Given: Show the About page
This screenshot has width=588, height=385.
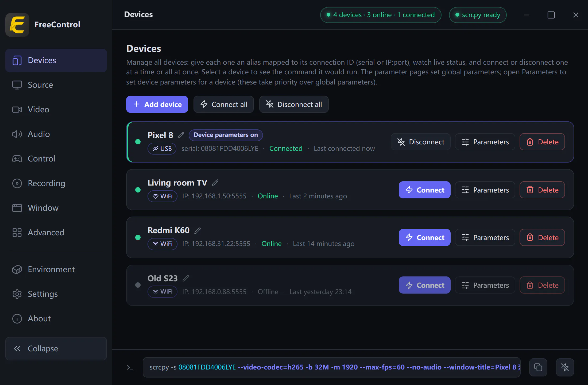Looking at the screenshot, I should [x=56, y=319].
